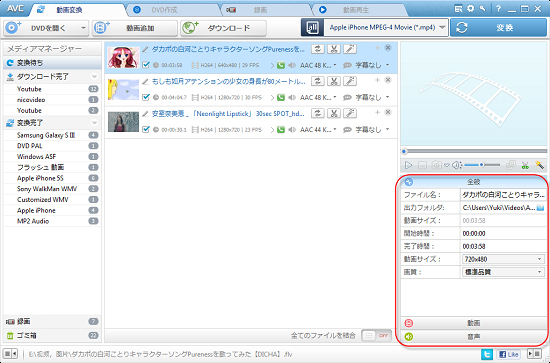
Task: Click the register icon left of the gear
Action: pos(458,9)
